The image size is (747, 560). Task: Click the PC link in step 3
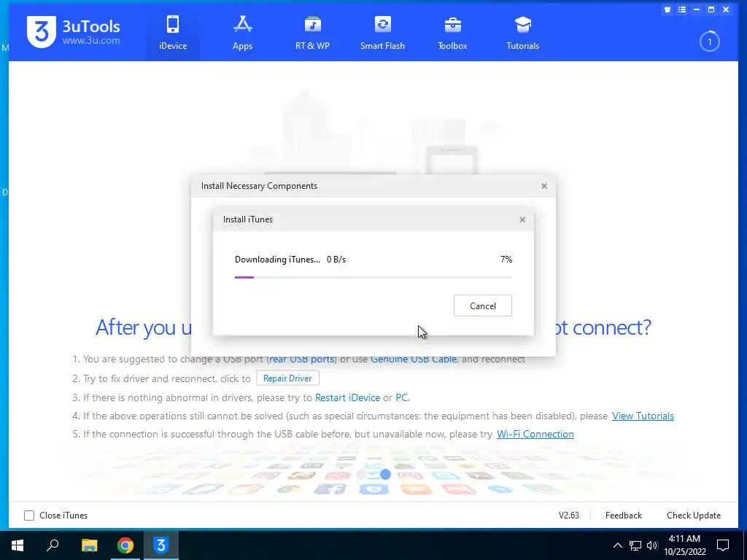(x=402, y=397)
